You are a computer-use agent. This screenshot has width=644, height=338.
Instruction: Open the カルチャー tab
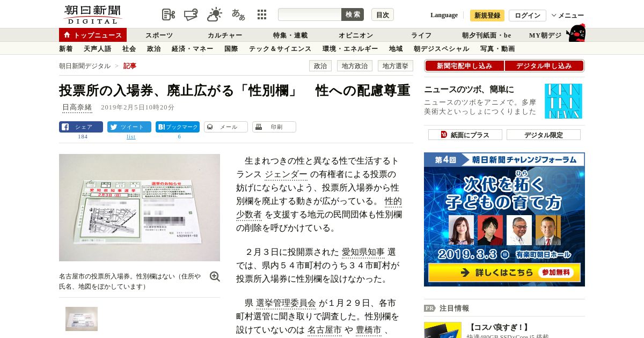tap(225, 35)
